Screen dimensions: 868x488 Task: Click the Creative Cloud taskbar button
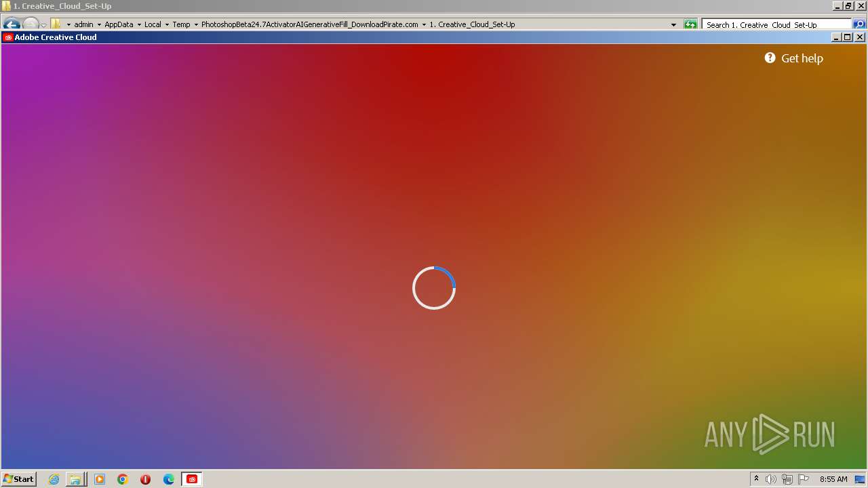pos(192,479)
